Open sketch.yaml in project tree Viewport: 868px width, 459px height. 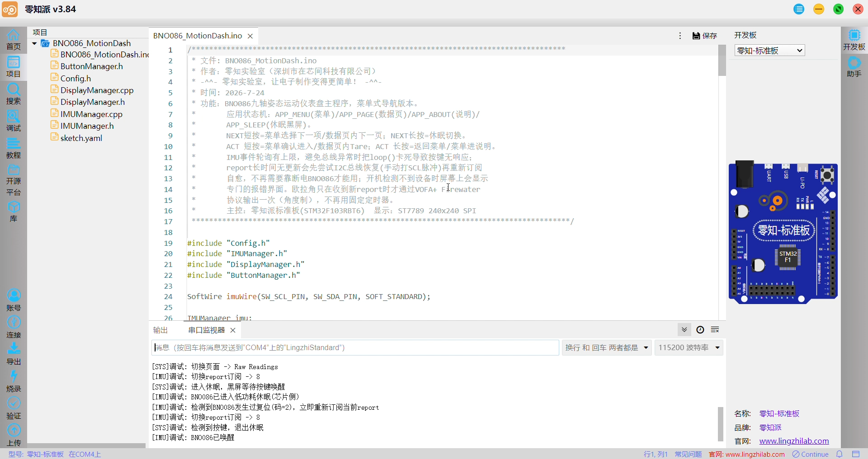tap(81, 138)
